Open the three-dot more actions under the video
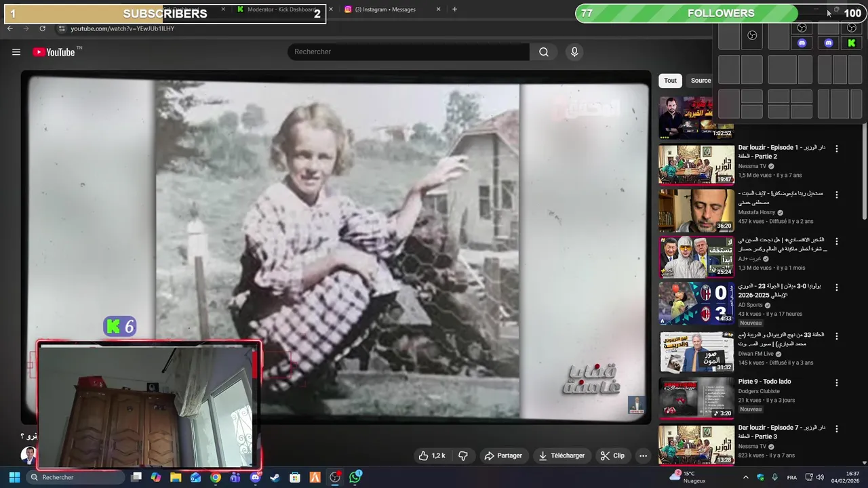This screenshot has width=868, height=488. [643, 456]
